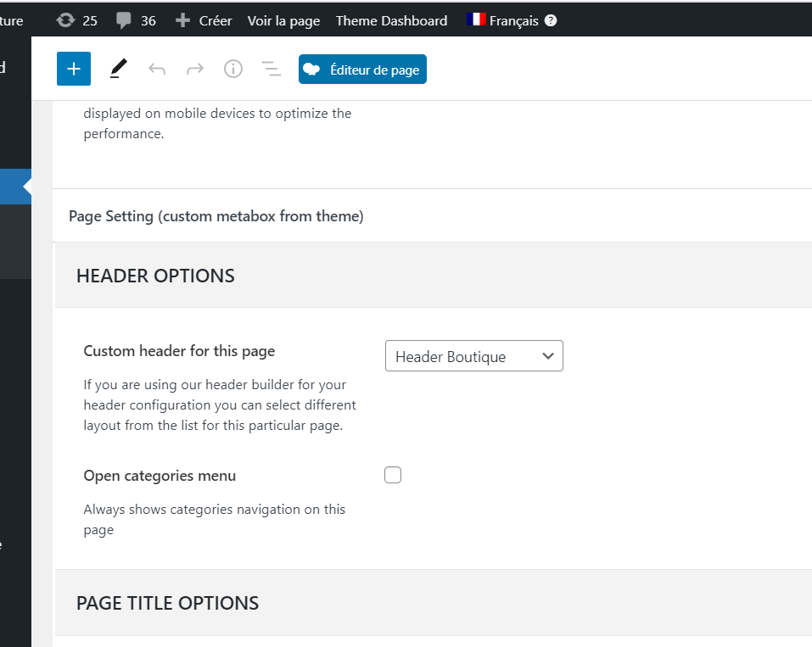Click the blue block inserter plus button
812x647 pixels.
tap(74, 69)
